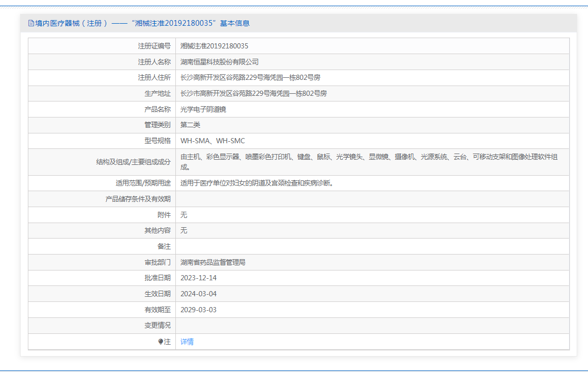
Task: Select the registration number 湘械注准20192180035 value
Action: click(x=214, y=46)
